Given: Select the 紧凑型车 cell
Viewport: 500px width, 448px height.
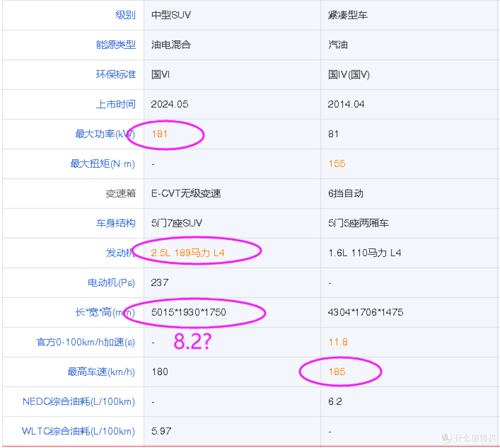Looking at the screenshot, I should pos(348,15).
